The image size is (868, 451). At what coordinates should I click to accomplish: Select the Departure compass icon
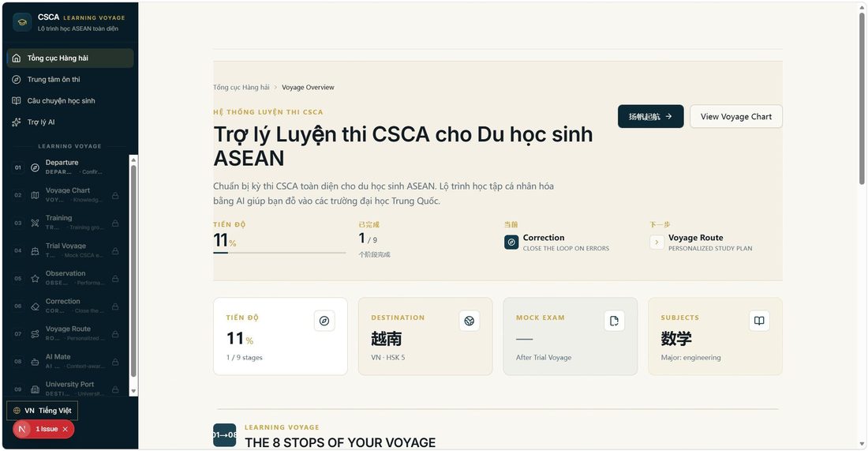pos(35,167)
